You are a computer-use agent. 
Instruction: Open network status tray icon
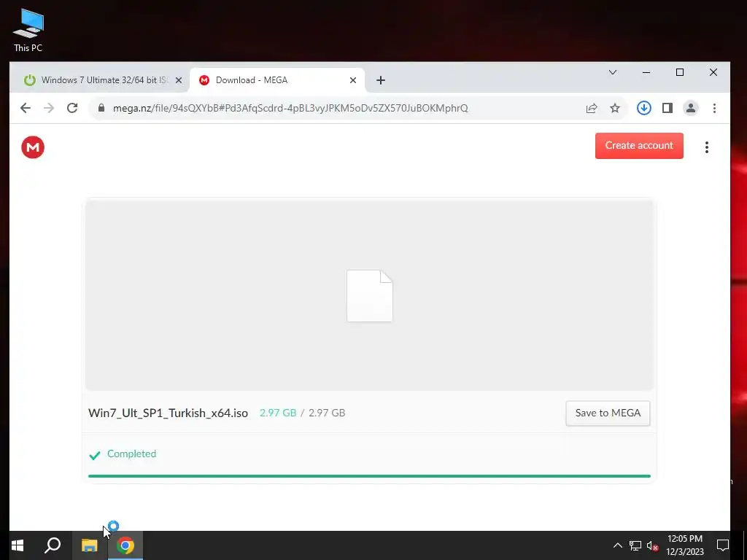(x=635, y=545)
